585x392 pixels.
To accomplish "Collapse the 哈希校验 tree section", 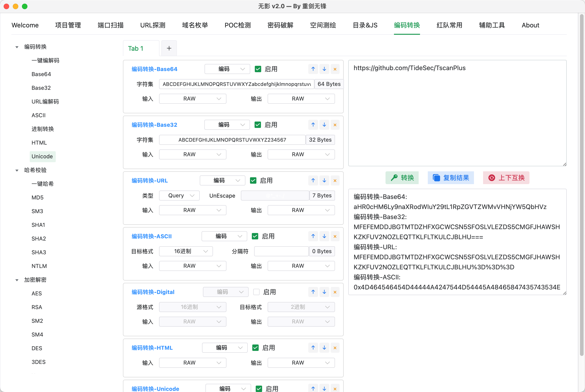I will pyautogui.click(x=17, y=170).
